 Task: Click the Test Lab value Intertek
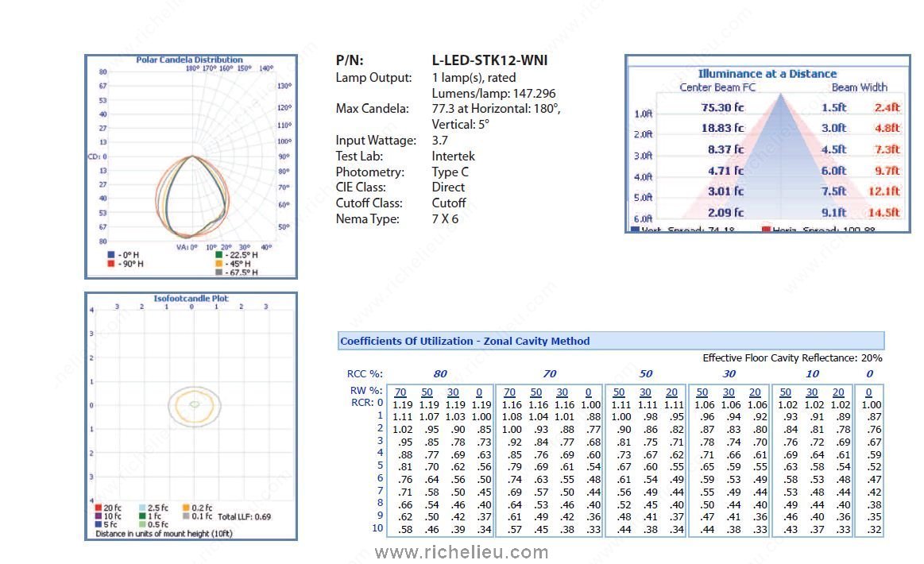[453, 156]
